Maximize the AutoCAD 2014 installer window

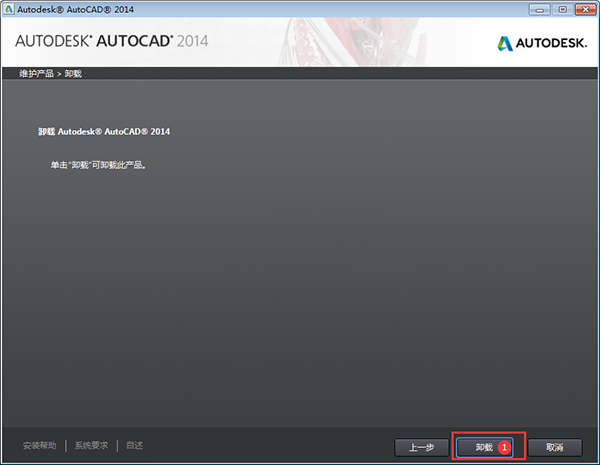coord(562,10)
